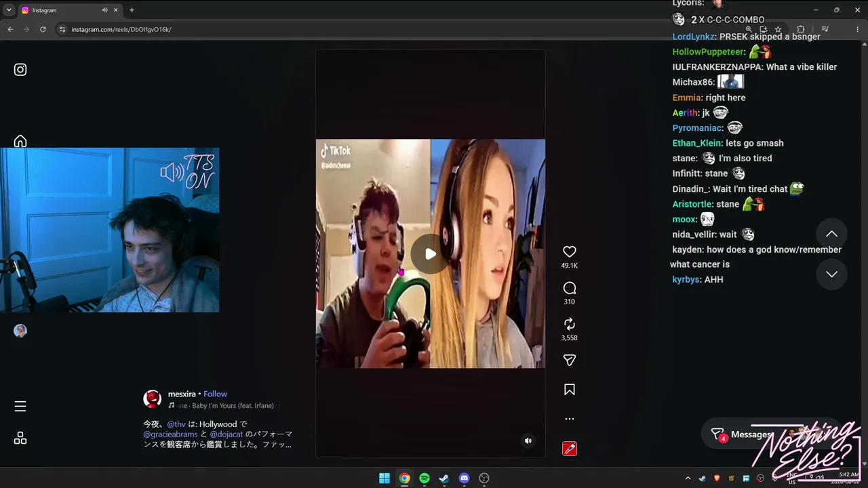868x488 pixels.
Task: Open the profile avatar in Instagram sidebar
Action: pos(20,331)
